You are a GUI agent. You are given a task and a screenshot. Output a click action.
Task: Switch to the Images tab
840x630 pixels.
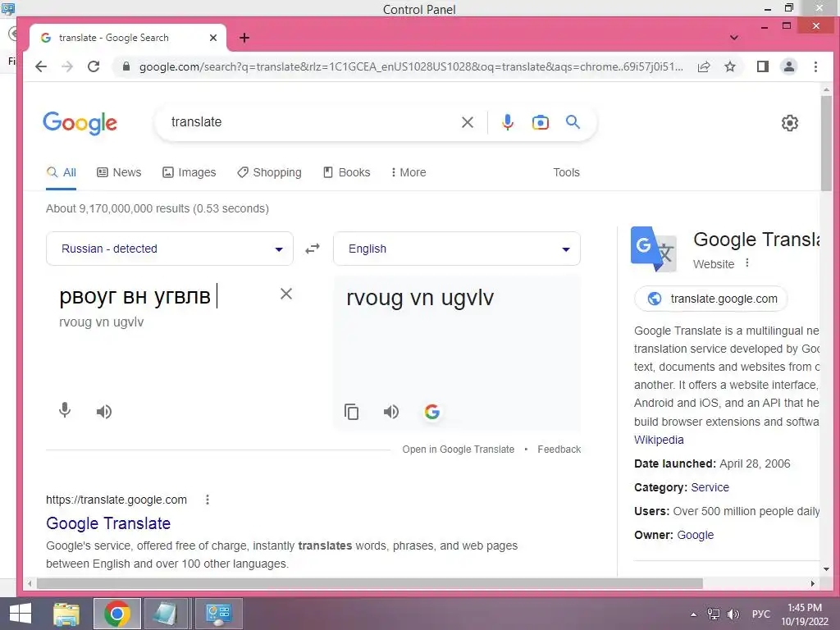pos(189,172)
